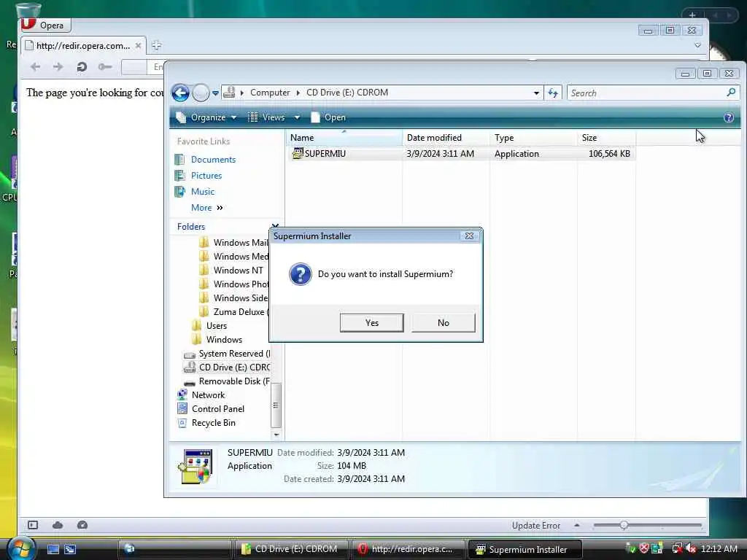Open the Organize menu
The height and width of the screenshot is (560, 747).
[x=206, y=117]
